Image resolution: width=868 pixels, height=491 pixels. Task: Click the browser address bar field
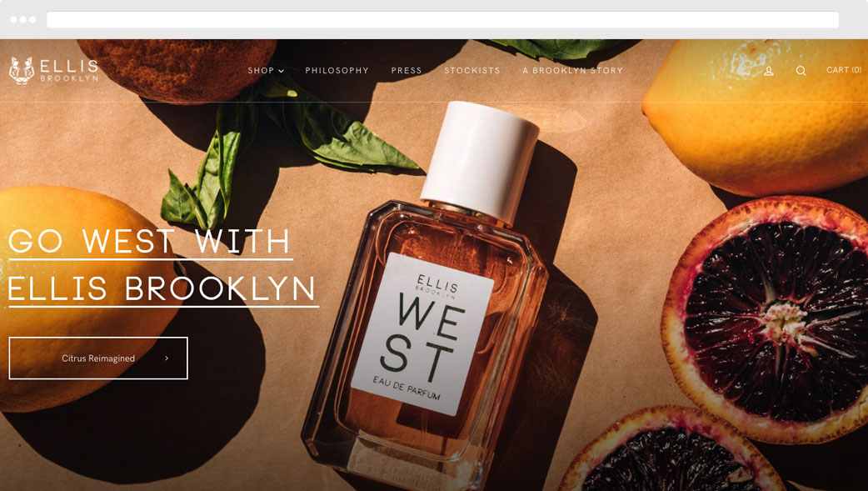tap(443, 19)
